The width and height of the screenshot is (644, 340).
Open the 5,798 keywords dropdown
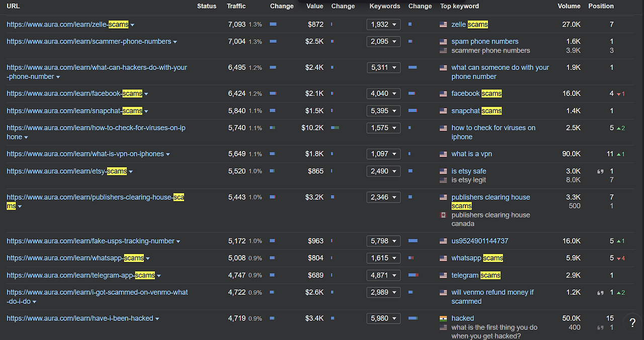[383, 241]
